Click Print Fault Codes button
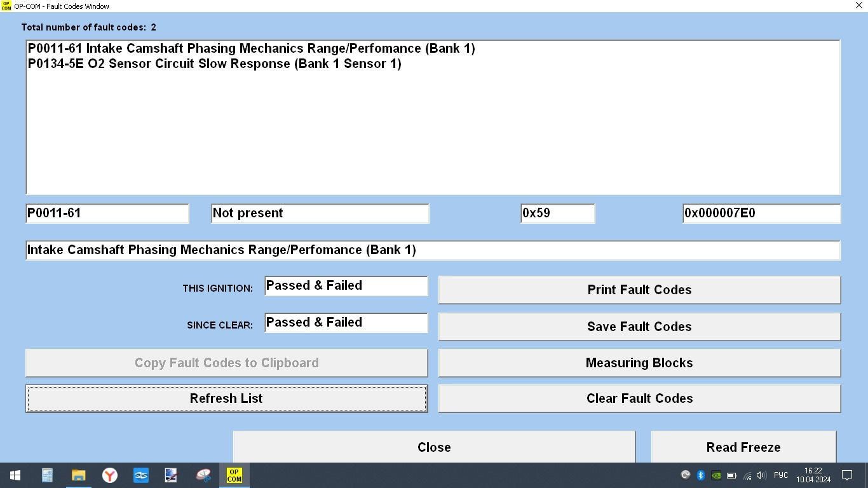 tap(640, 290)
